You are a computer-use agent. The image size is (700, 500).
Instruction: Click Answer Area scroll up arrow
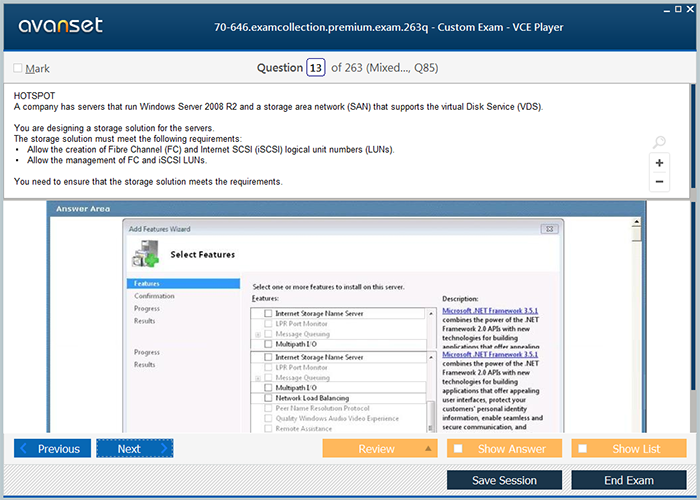(637, 221)
